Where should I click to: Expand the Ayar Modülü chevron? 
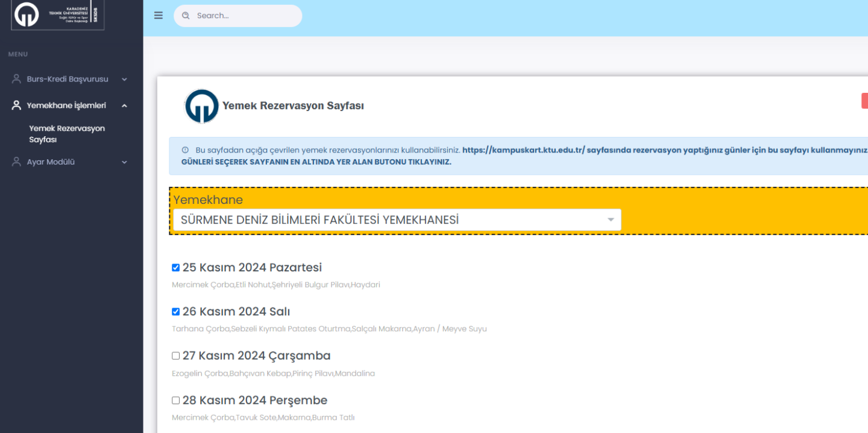coord(124,162)
